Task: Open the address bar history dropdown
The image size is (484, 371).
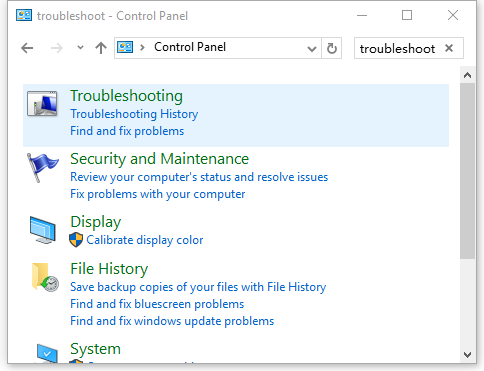Action: (x=312, y=49)
